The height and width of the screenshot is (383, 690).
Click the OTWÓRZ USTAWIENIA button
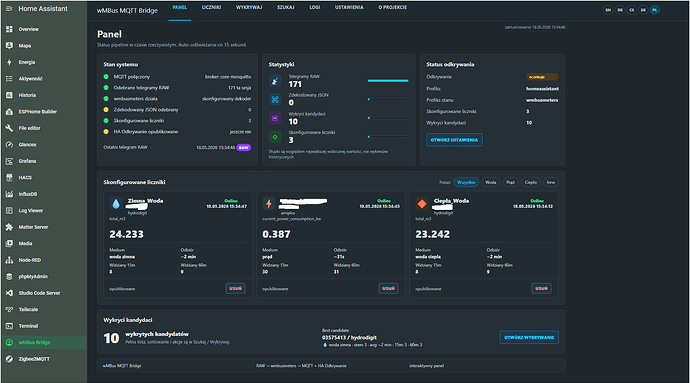pyautogui.click(x=454, y=140)
